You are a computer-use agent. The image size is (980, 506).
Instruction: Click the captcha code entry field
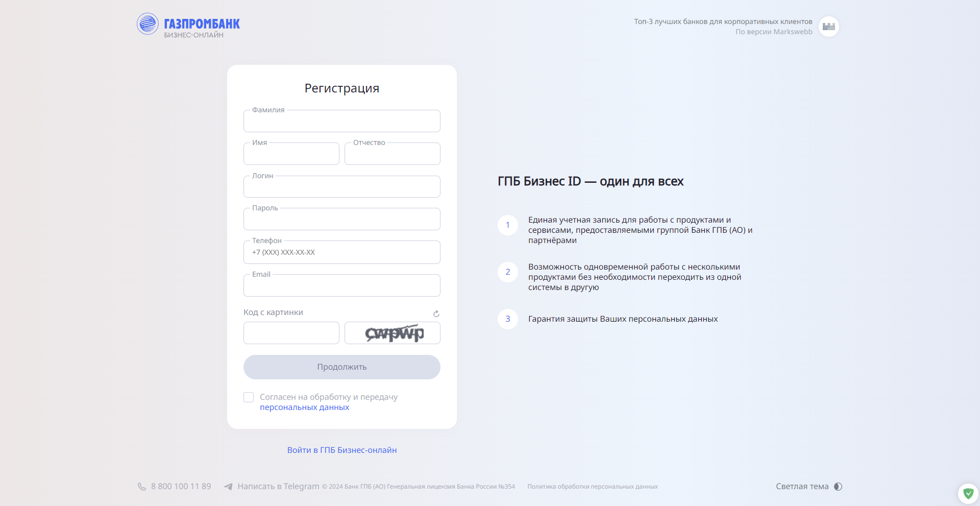[x=291, y=333]
